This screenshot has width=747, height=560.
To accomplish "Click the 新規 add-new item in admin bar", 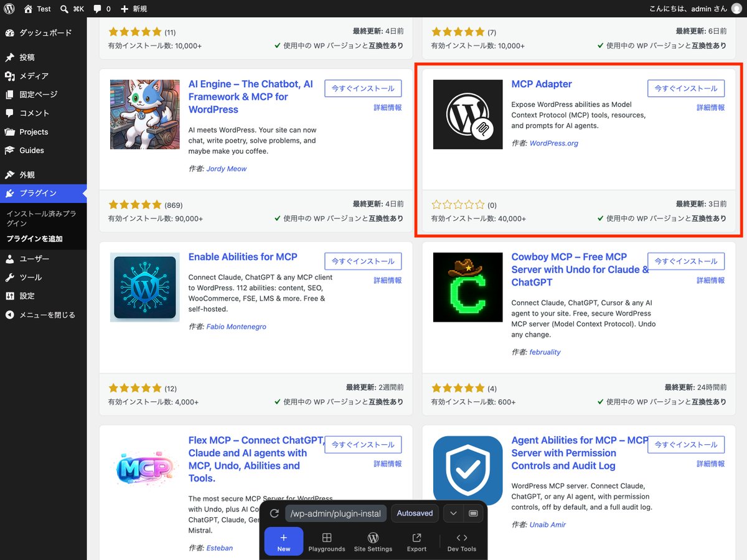I will [x=134, y=9].
